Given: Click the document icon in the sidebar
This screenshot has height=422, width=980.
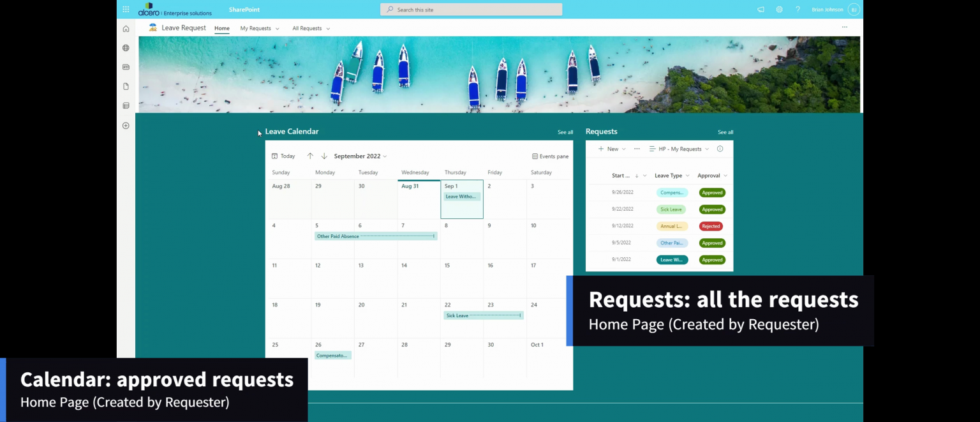Looking at the screenshot, I should (x=126, y=86).
